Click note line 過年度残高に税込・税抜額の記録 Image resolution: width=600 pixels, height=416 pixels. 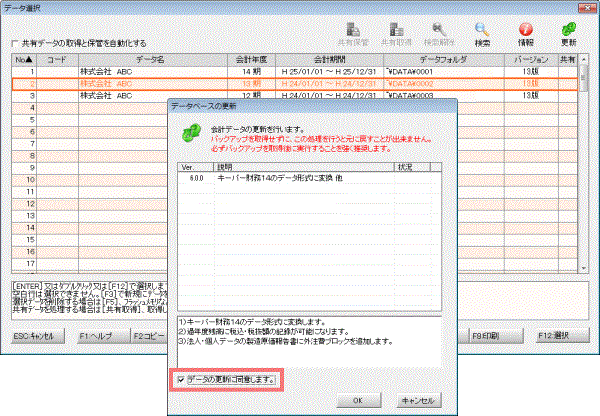coord(264,331)
